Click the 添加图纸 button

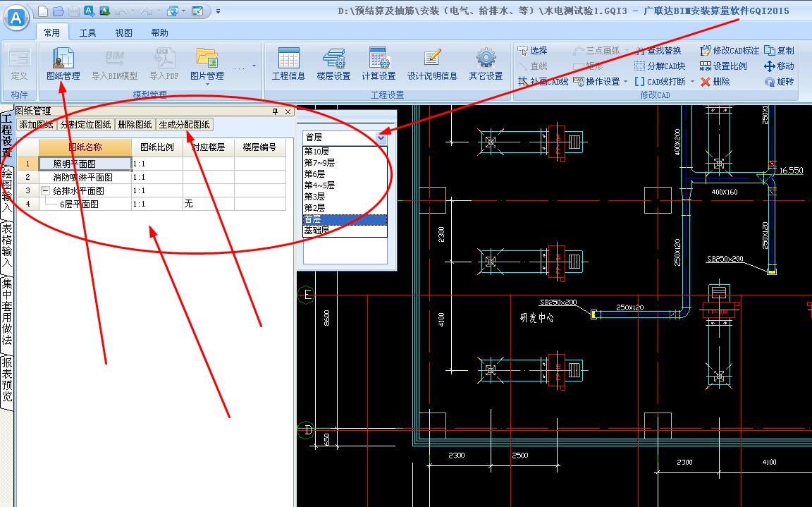36,124
